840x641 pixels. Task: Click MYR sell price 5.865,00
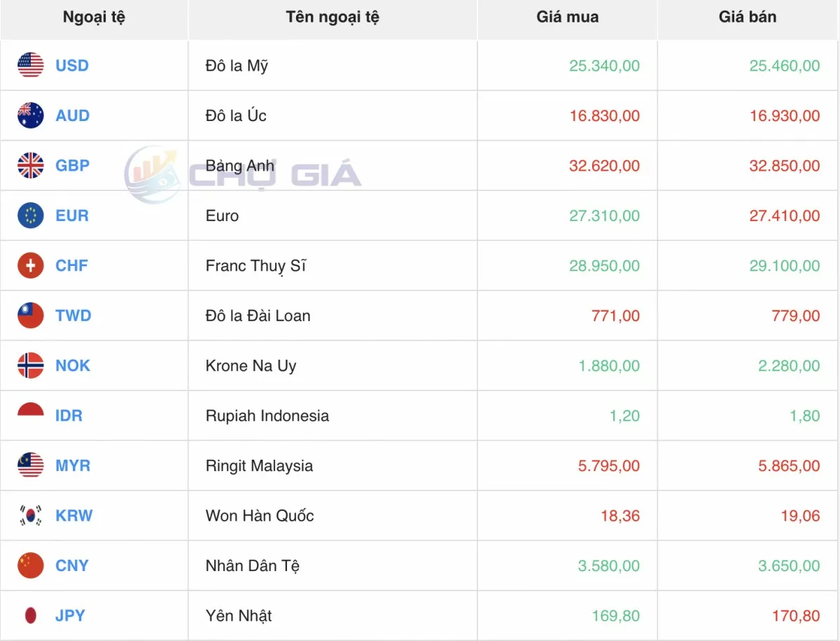tap(789, 466)
